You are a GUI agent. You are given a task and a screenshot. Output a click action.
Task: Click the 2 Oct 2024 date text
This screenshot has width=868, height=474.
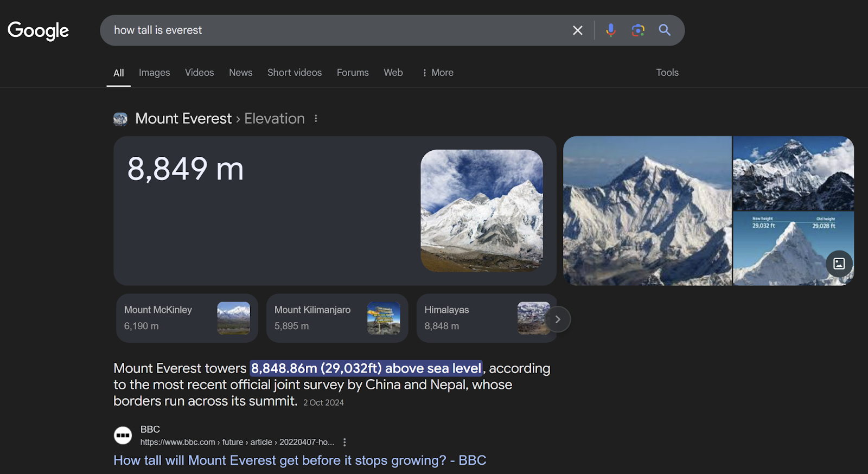[323, 402]
